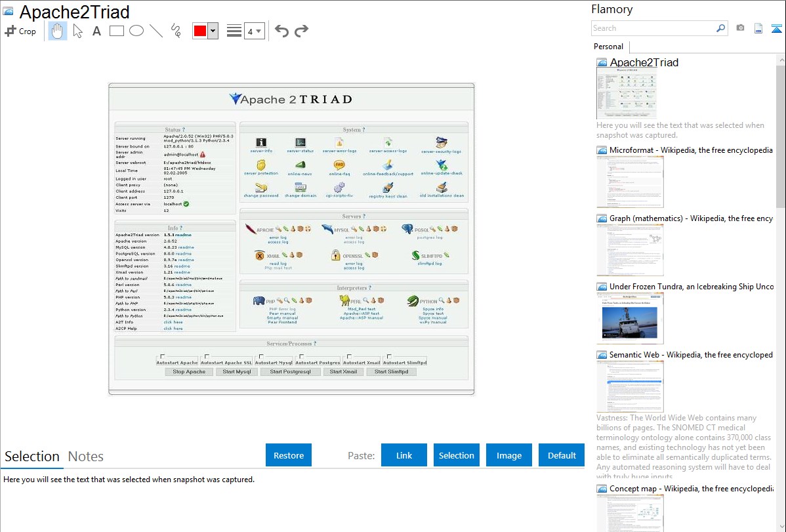Pick the ellipse shape tool
The width and height of the screenshot is (786, 532).
click(136, 31)
